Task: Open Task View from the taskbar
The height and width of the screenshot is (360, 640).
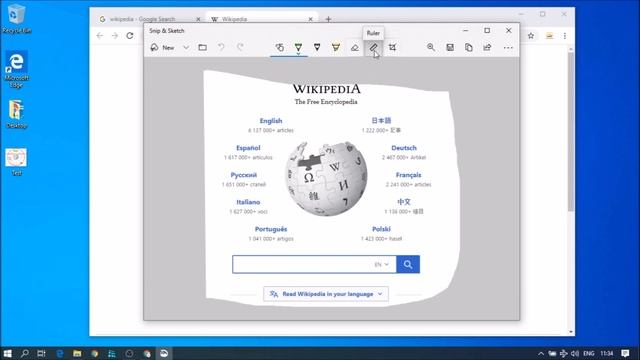Action: point(41,353)
